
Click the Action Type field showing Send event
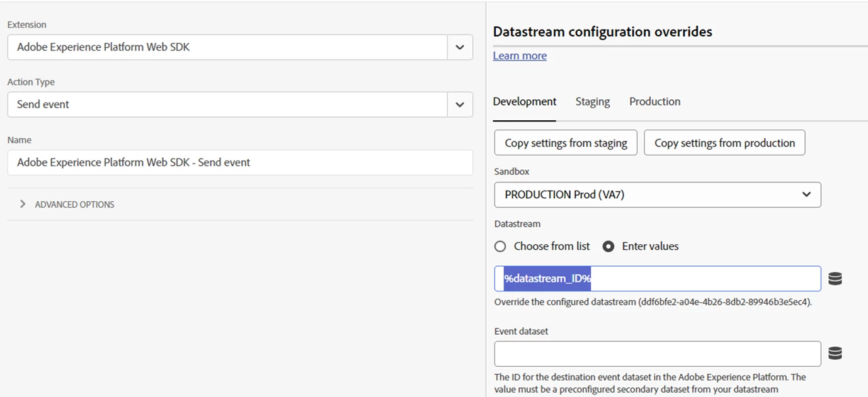pyautogui.click(x=227, y=104)
